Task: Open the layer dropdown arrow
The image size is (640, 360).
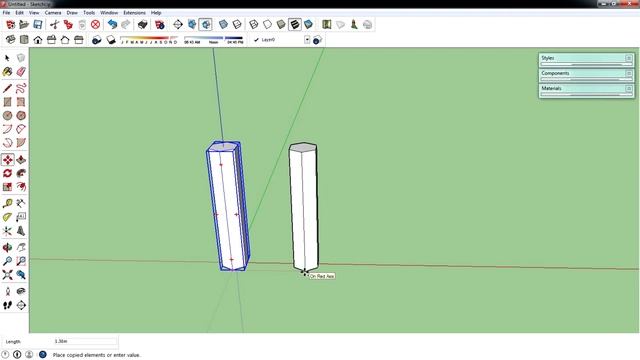Action: tap(307, 40)
